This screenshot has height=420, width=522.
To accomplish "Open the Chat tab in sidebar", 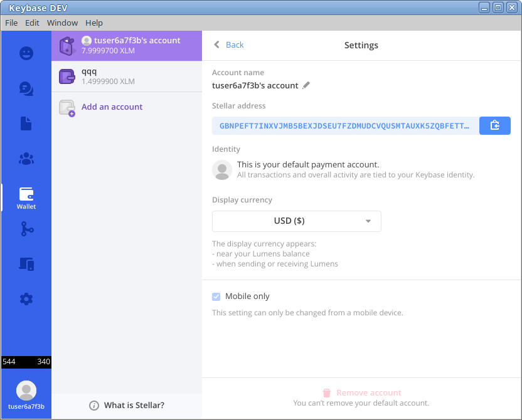I will point(26,89).
